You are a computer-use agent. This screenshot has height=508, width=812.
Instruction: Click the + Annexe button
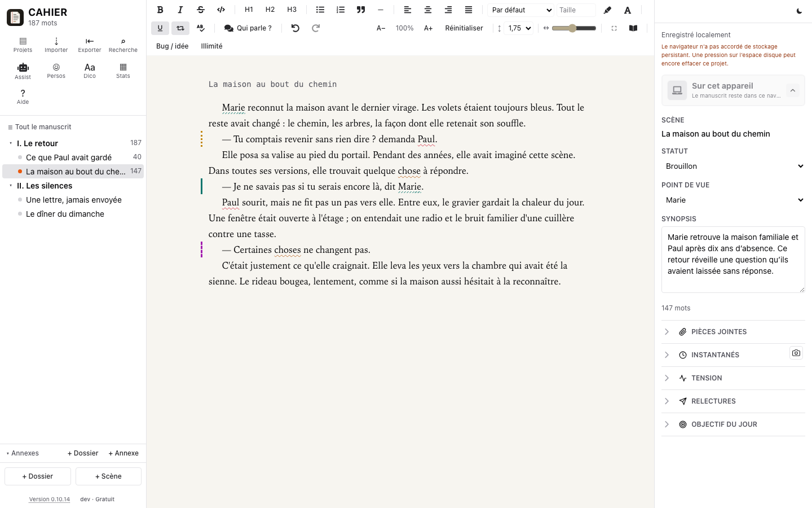coord(123,453)
